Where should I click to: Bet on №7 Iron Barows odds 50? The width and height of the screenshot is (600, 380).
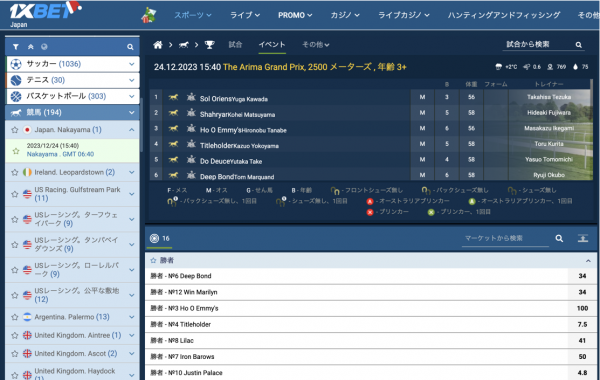(582, 356)
